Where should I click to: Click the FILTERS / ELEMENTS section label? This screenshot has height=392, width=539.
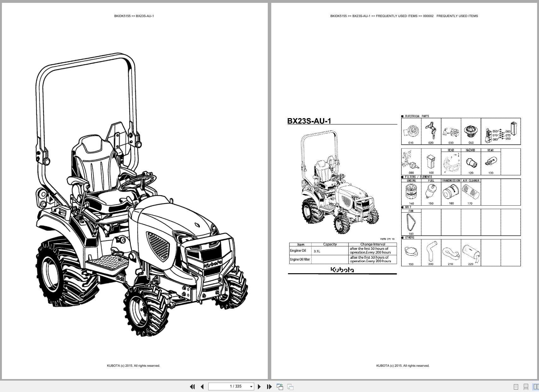click(x=418, y=177)
